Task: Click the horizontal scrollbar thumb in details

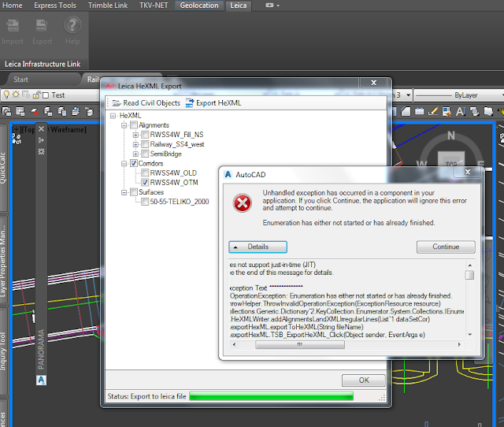Action: click(299, 344)
